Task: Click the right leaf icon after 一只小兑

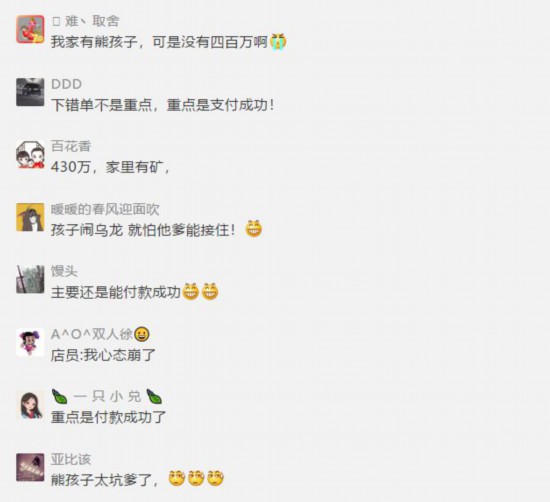Action: pyautogui.click(x=154, y=396)
